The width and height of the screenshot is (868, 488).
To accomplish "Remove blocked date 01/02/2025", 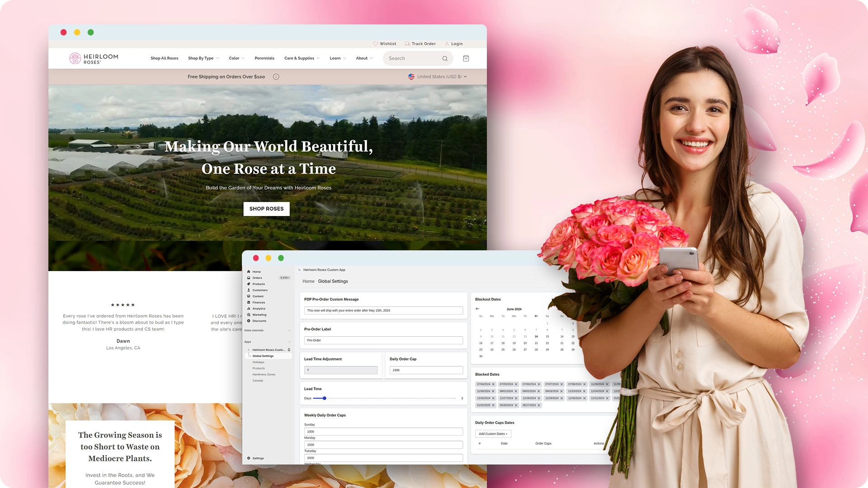I will (x=493, y=405).
